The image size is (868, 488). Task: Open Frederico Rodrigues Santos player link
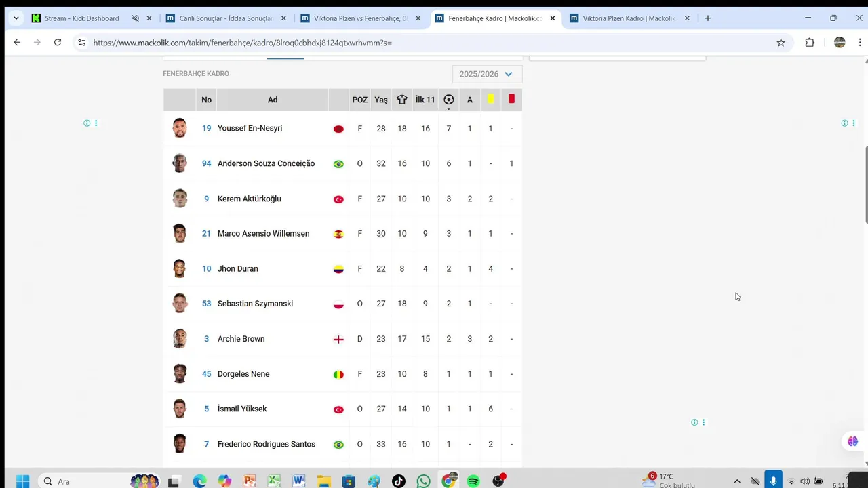point(266,444)
